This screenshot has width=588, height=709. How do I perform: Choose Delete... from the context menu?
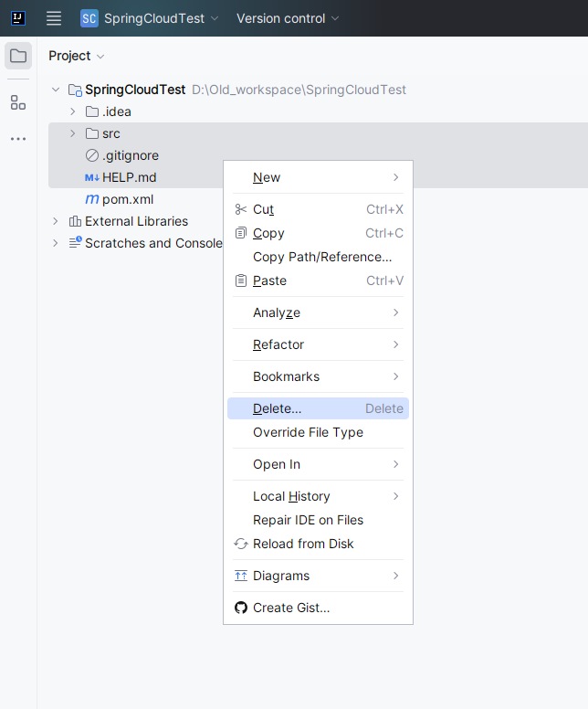click(278, 408)
